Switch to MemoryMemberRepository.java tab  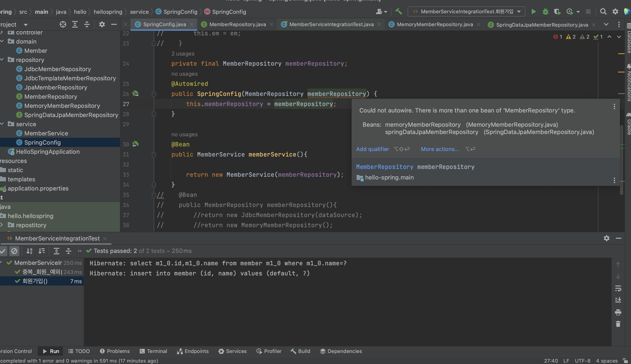(435, 24)
